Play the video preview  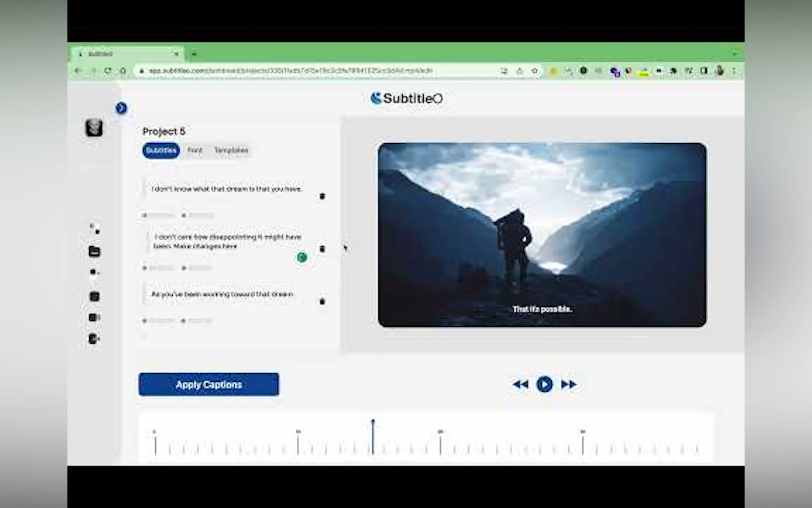pyautogui.click(x=544, y=385)
